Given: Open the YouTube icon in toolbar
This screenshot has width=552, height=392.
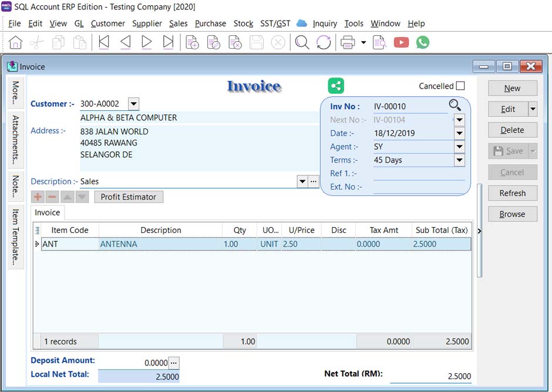Looking at the screenshot, I should 401,42.
